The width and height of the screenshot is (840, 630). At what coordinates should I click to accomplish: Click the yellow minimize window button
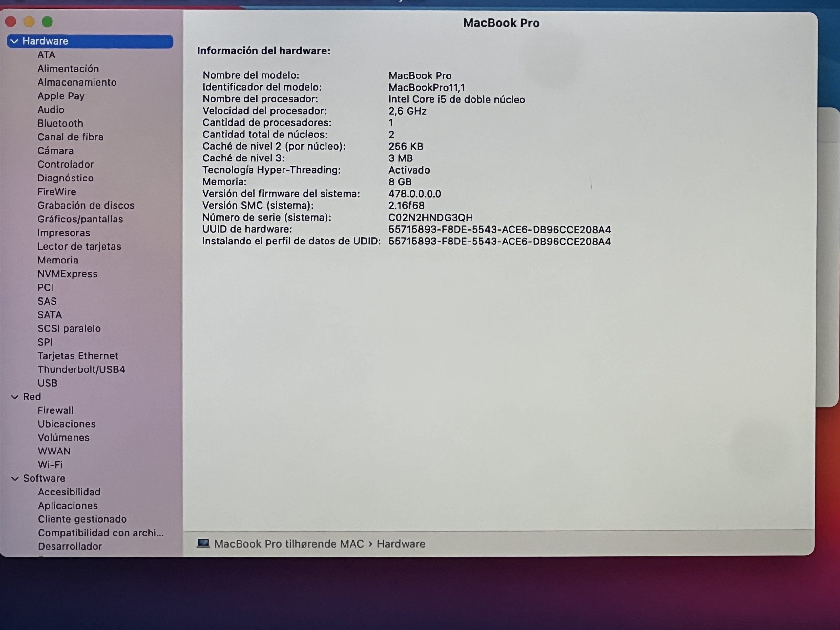coord(29,22)
